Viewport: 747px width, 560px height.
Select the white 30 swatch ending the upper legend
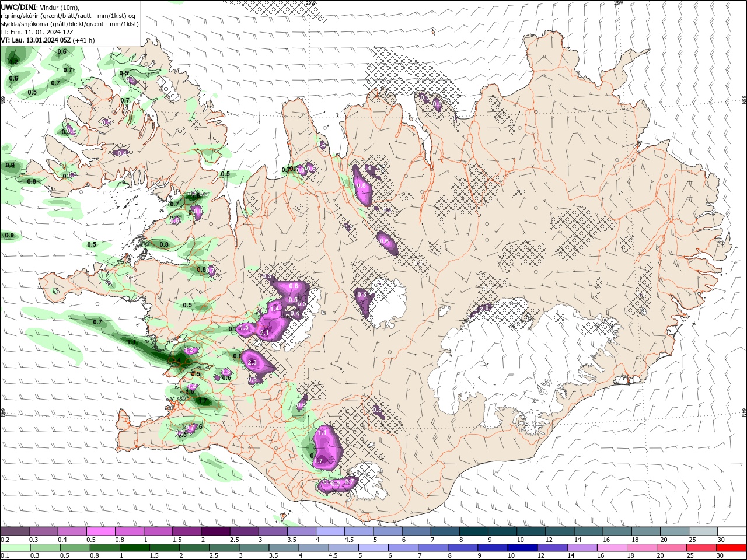(x=732, y=531)
